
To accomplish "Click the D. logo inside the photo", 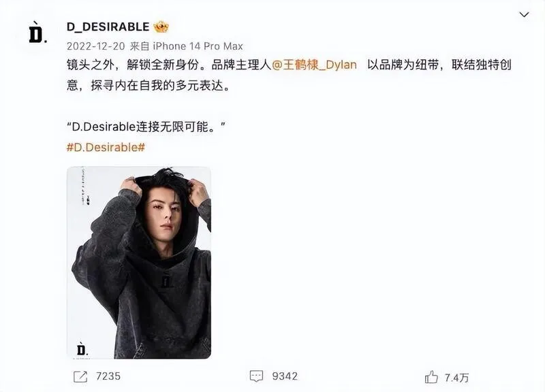I will point(82,348).
